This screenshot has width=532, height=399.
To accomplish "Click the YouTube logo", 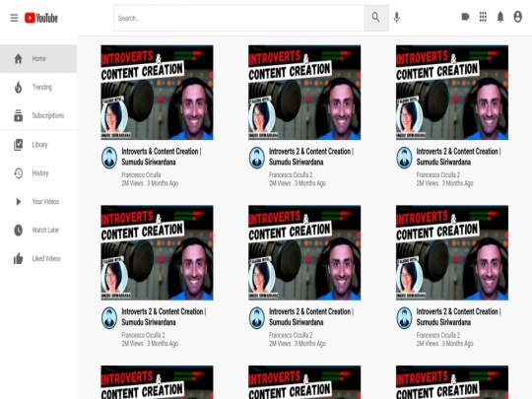I will (x=41, y=18).
